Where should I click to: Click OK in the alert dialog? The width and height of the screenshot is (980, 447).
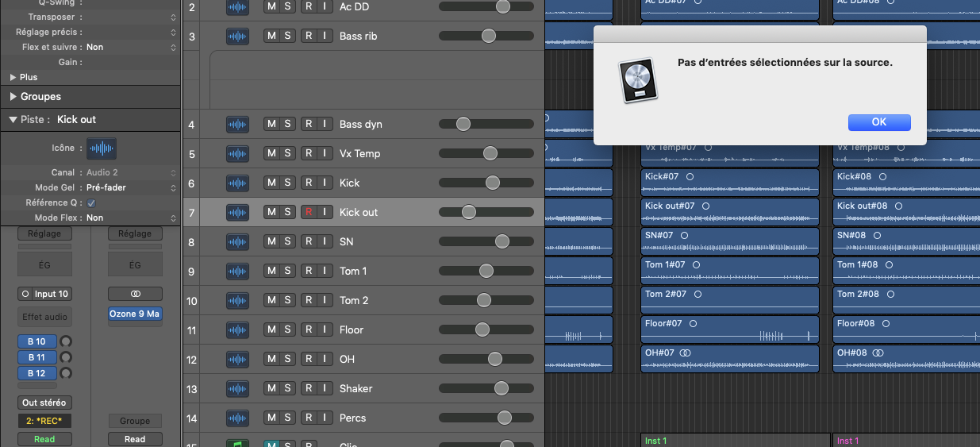[x=879, y=122]
